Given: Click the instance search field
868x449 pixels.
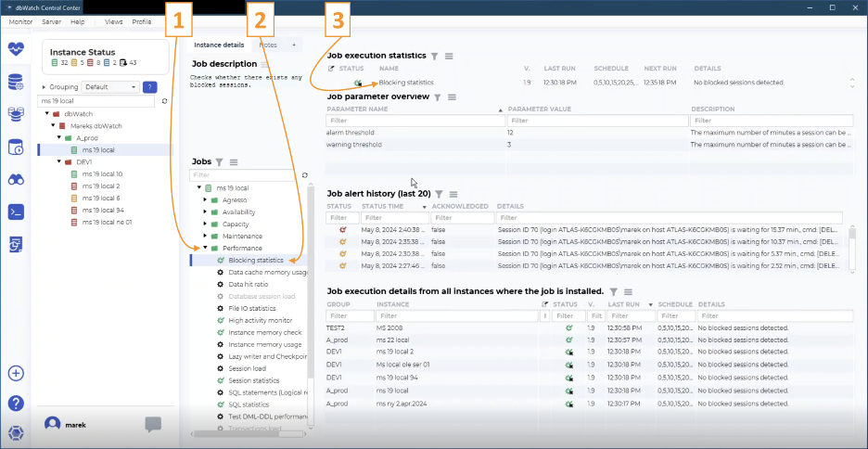Looking at the screenshot, I should click(96, 101).
